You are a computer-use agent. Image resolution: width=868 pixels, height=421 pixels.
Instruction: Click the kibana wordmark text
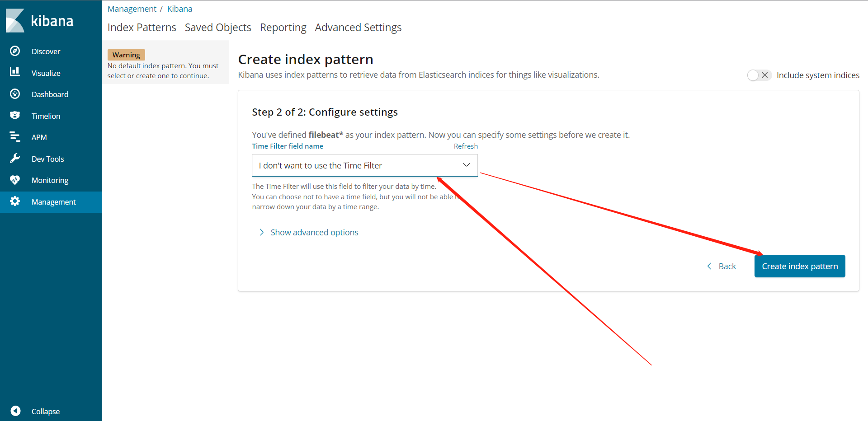click(52, 21)
